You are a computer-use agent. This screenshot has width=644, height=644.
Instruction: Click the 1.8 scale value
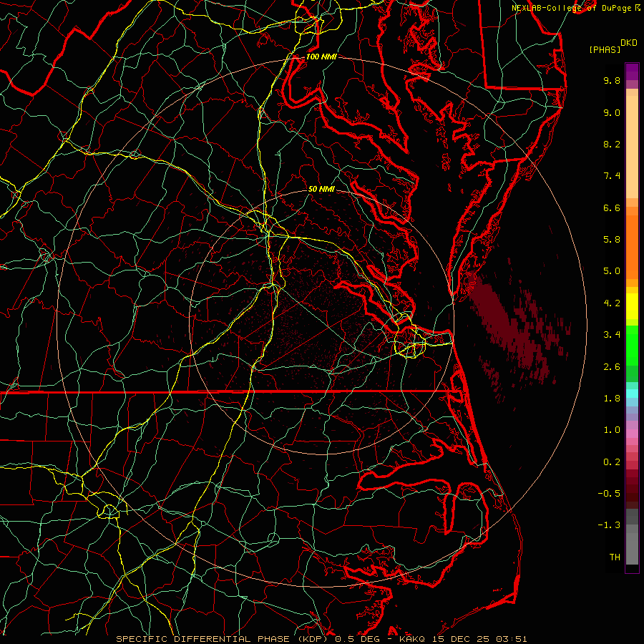612,399
